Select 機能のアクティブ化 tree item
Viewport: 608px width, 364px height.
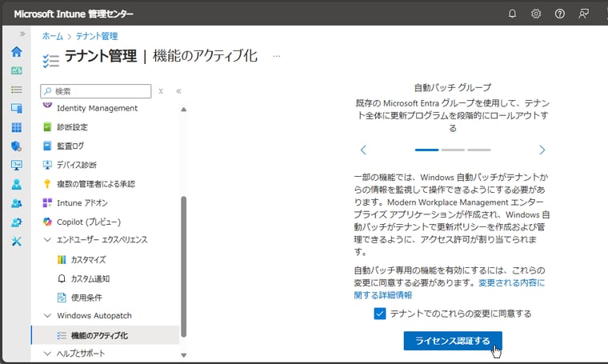tap(106, 335)
